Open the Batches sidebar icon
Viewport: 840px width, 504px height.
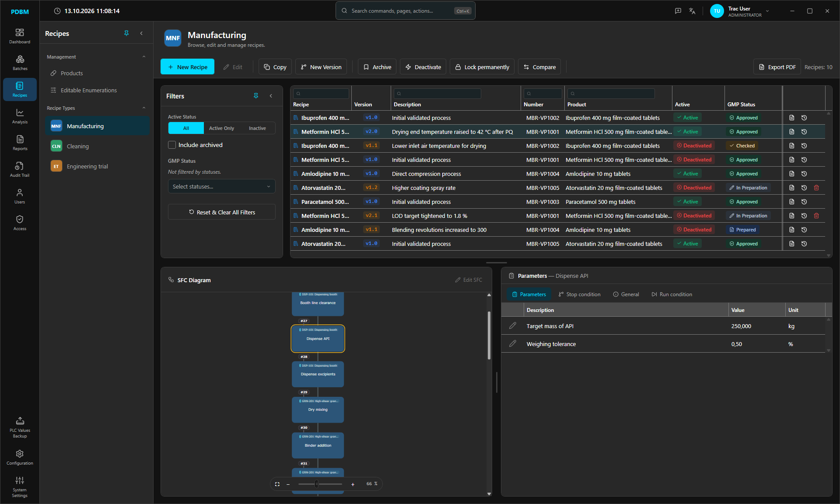tap(20, 63)
